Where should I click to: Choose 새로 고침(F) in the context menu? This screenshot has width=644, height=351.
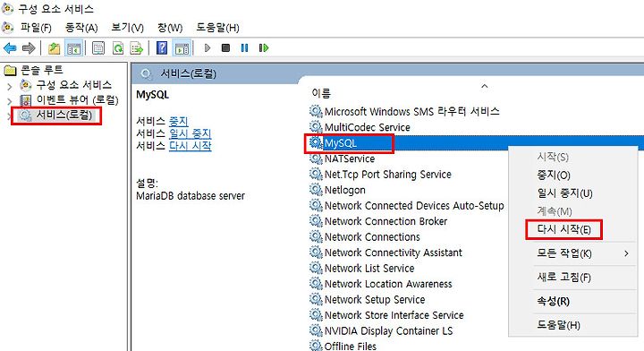click(x=573, y=278)
